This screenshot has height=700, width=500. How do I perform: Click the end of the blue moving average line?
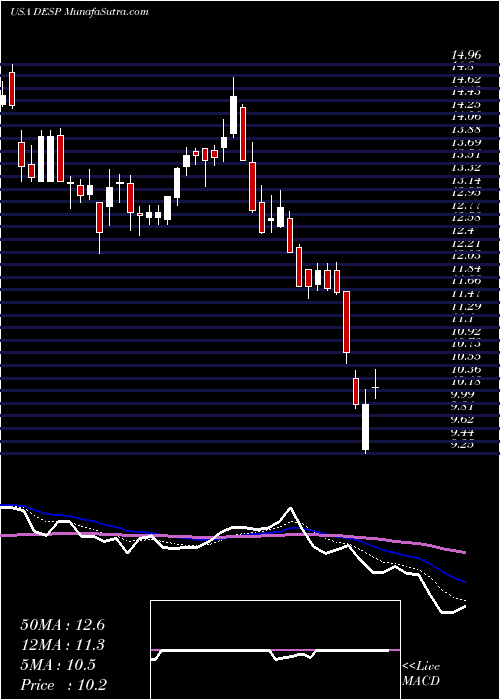pos(465,582)
